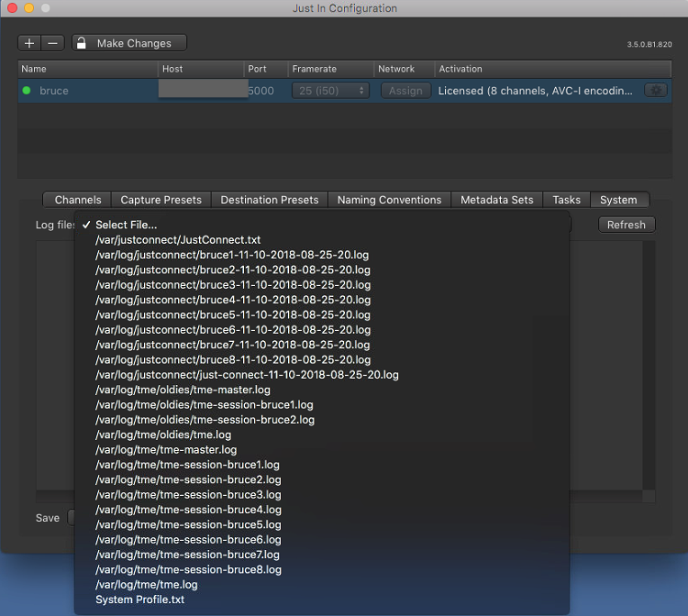
Task: Select the bruce8-11-10-2018-08-25-20.log file
Action: (x=322, y=360)
